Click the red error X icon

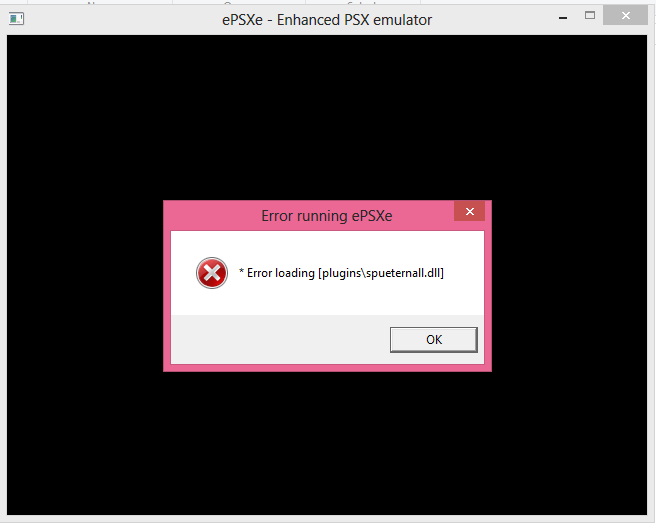[x=212, y=273]
